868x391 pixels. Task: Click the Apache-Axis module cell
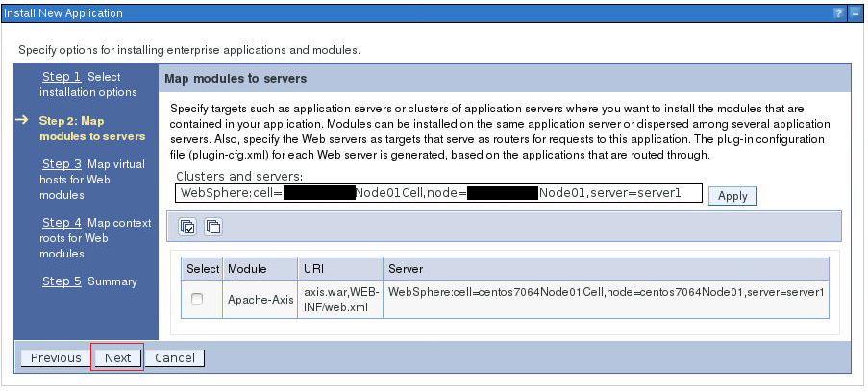point(260,299)
